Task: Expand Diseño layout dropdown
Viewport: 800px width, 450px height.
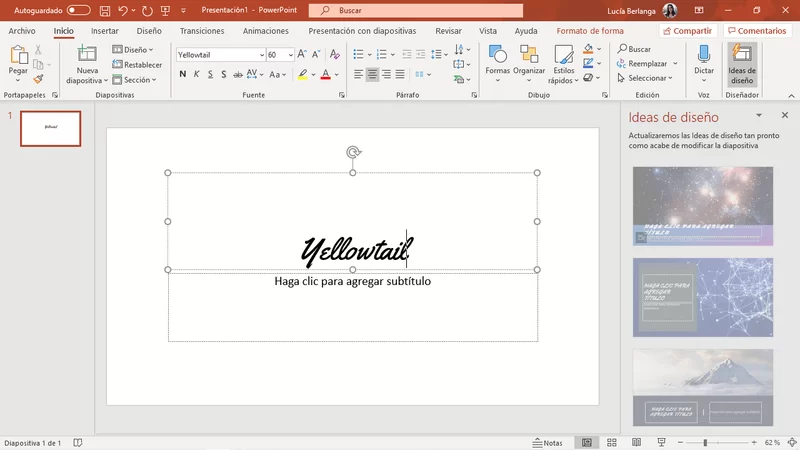Action: click(133, 49)
